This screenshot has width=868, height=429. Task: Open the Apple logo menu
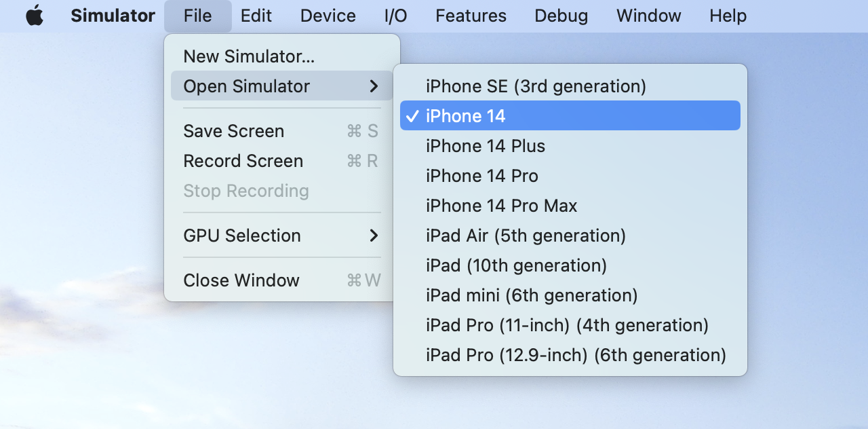(35, 16)
